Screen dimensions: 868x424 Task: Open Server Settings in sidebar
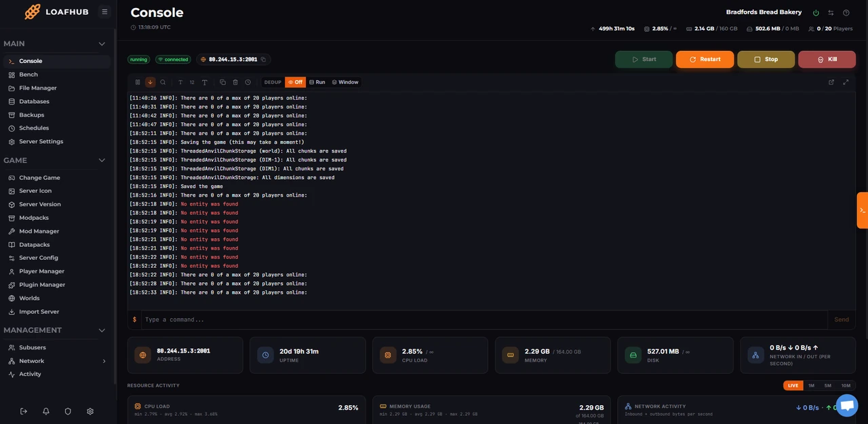click(57, 142)
